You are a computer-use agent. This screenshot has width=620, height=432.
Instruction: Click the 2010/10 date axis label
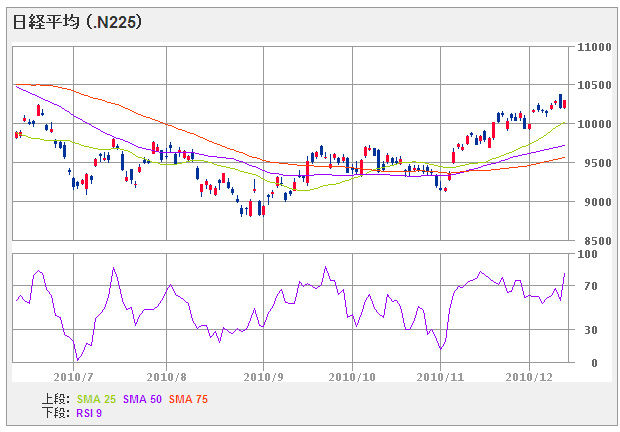[352, 377]
